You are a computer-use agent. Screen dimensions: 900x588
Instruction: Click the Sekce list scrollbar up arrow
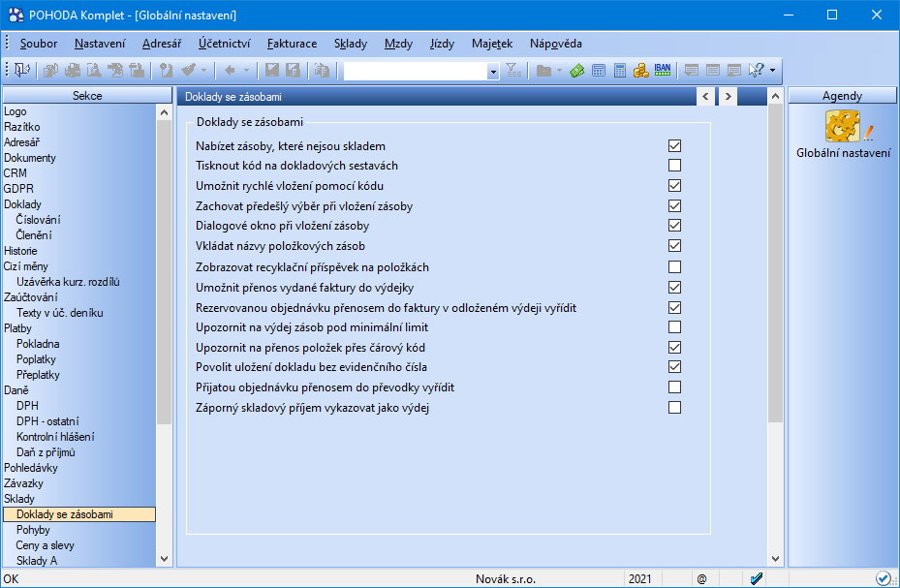[164, 112]
